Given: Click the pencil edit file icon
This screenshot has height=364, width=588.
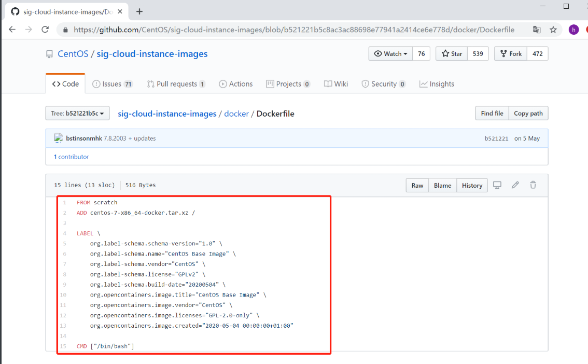Looking at the screenshot, I should pyautogui.click(x=515, y=185).
